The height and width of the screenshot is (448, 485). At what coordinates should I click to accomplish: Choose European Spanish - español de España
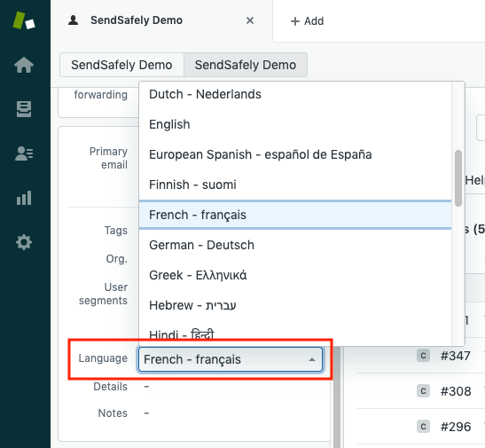[x=295, y=154]
